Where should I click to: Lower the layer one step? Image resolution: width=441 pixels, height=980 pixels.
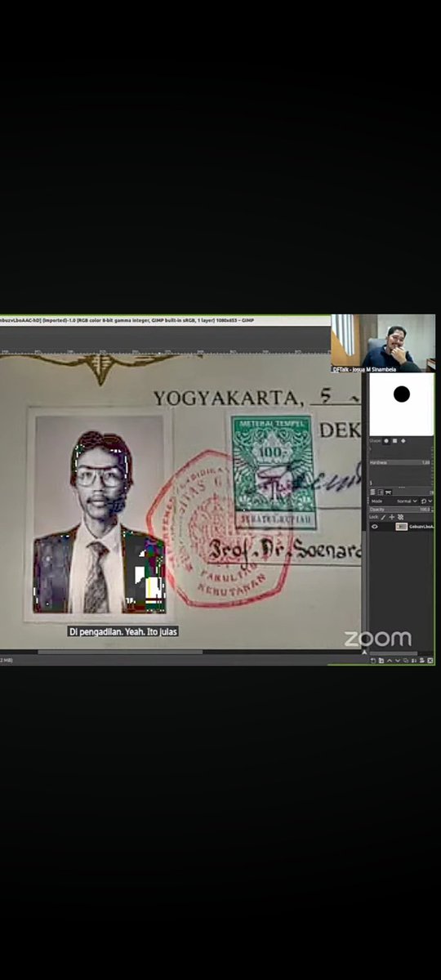pos(398,661)
